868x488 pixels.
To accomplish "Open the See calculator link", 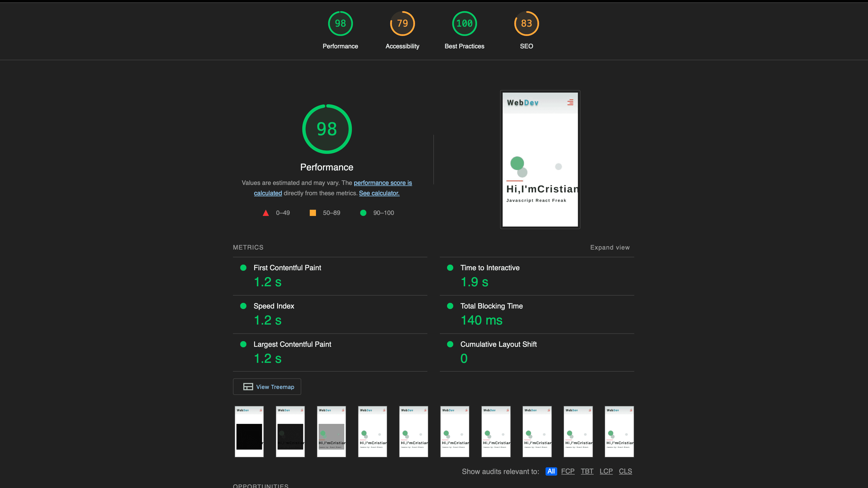I will tap(379, 193).
